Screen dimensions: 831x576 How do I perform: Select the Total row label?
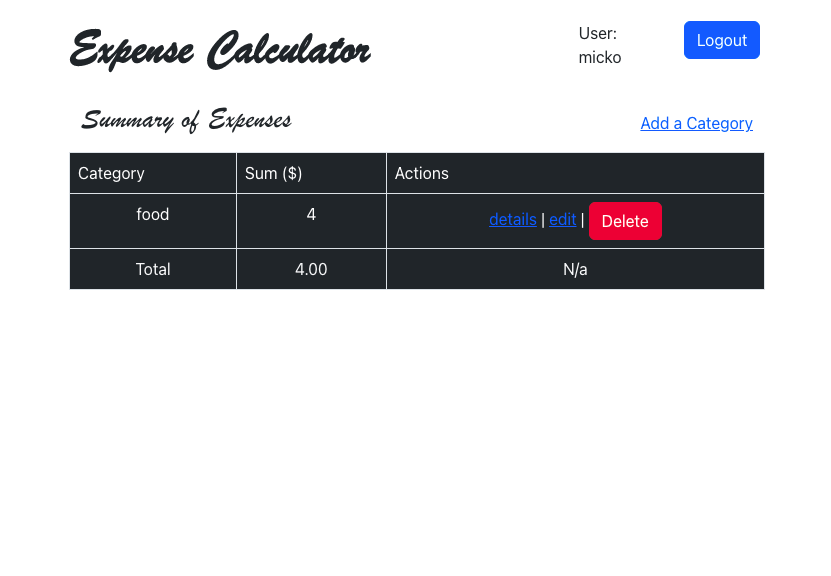tap(152, 268)
